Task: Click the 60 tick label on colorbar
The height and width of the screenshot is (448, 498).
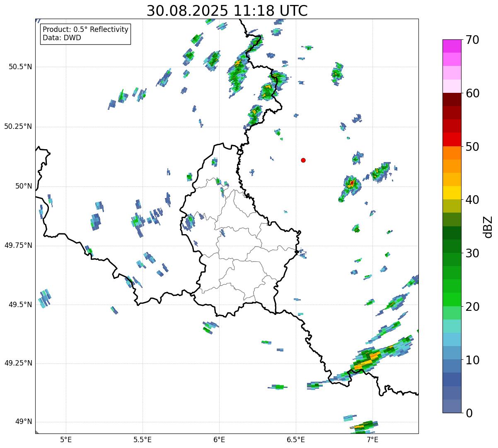Action: point(472,93)
